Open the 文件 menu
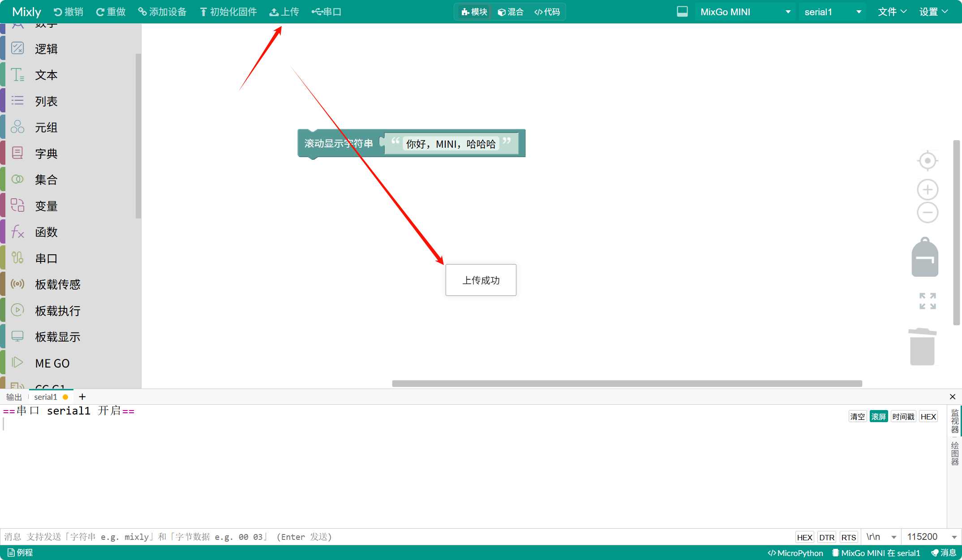 [892, 12]
